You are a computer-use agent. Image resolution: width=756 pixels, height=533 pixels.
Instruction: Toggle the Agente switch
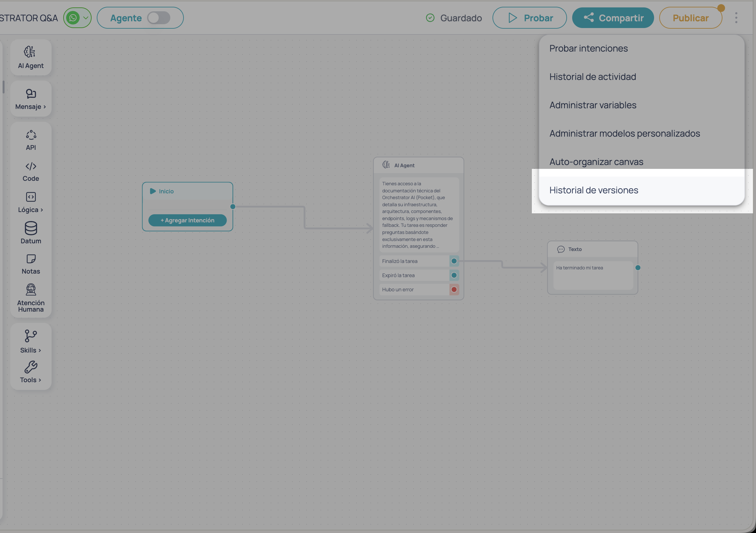(x=160, y=18)
